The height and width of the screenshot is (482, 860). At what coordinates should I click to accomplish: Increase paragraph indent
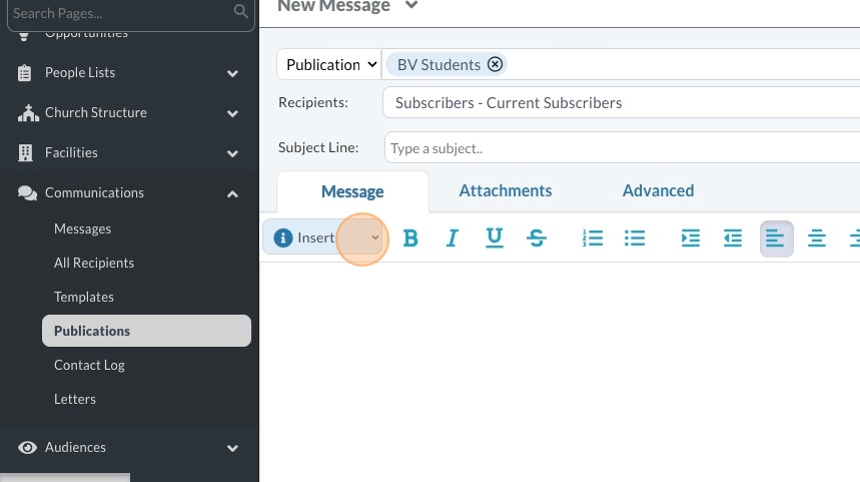(690, 238)
